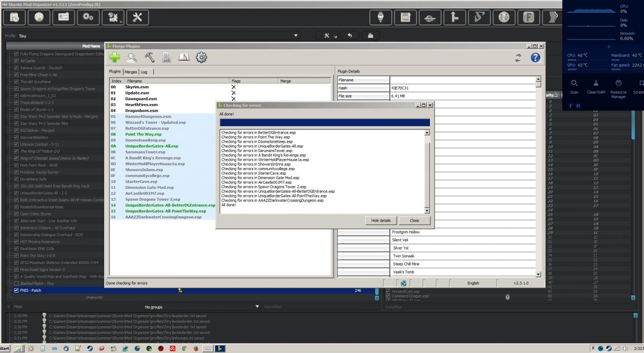Launch the FNIS 'F' shortcut icon

point(528,17)
